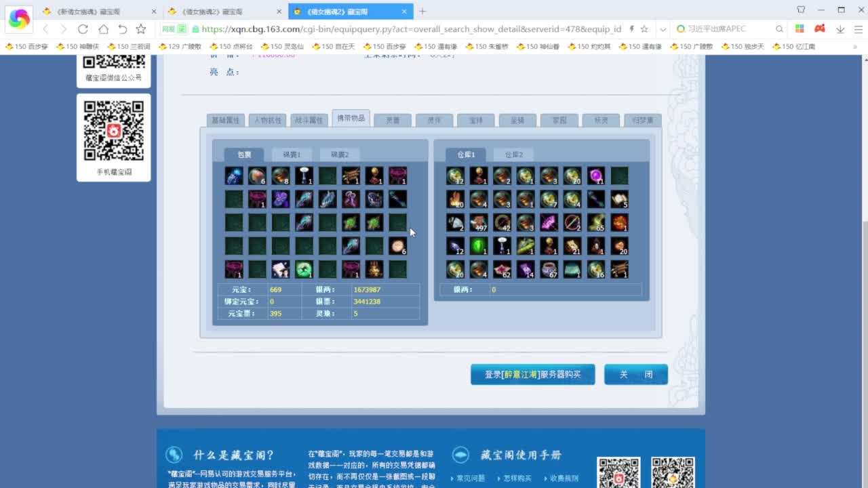The image size is (868, 488).
Task: Click the blue crystal item in the bag
Action: click(x=234, y=176)
